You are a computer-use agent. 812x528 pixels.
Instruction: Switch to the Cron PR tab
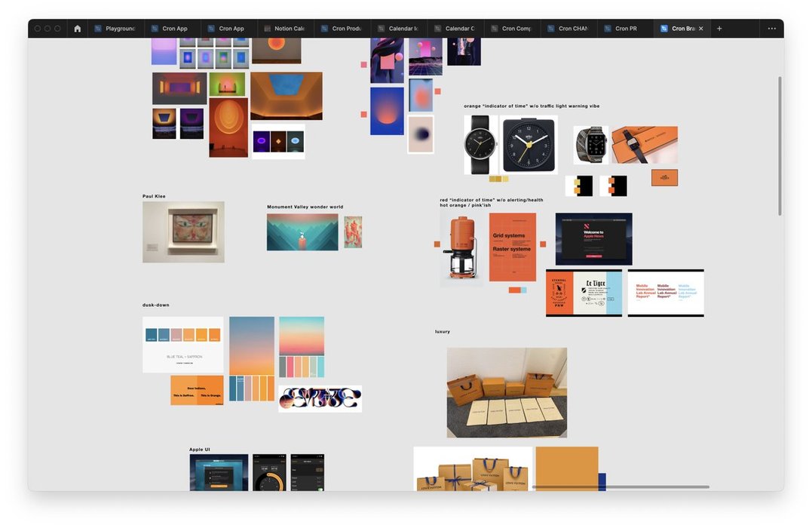(625, 29)
